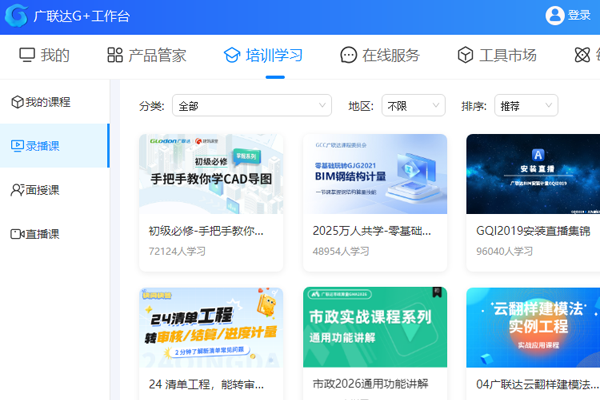Viewport: 600px width, 400px height.
Task: Open the 手把手教你学CAD导图 course thumbnail
Action: point(211,174)
